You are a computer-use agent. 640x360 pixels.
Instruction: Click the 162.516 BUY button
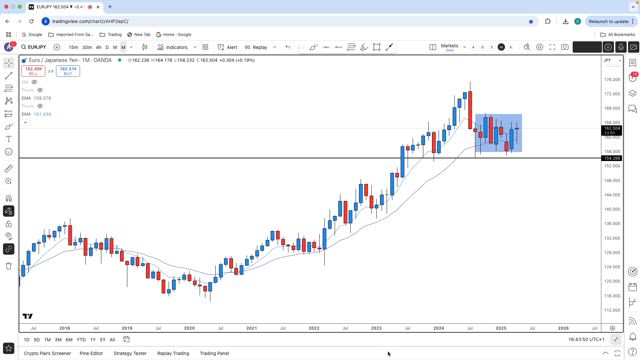pyautogui.click(x=68, y=71)
